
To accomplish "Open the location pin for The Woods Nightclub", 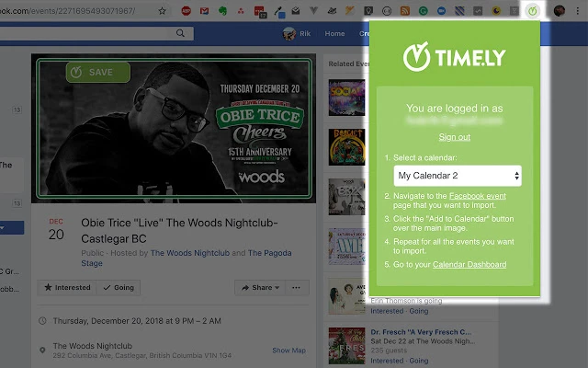I will coord(43,350).
